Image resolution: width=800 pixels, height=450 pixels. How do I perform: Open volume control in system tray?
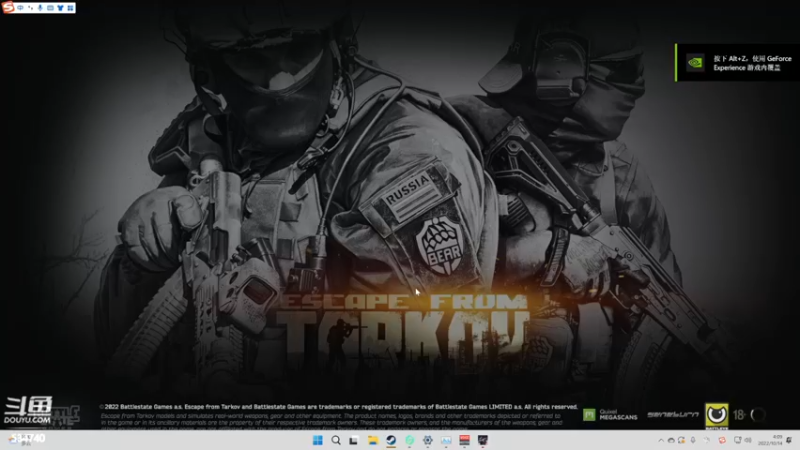(748, 440)
